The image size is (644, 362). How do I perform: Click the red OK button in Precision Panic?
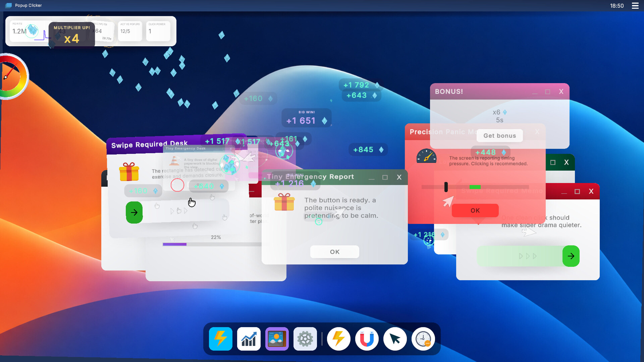tap(475, 210)
